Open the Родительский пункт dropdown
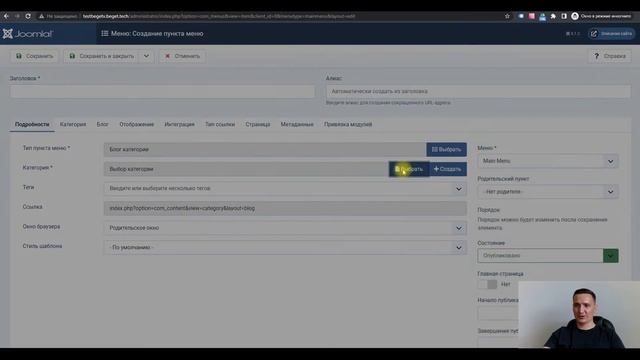Screen dimensions: 640x360 548,191
